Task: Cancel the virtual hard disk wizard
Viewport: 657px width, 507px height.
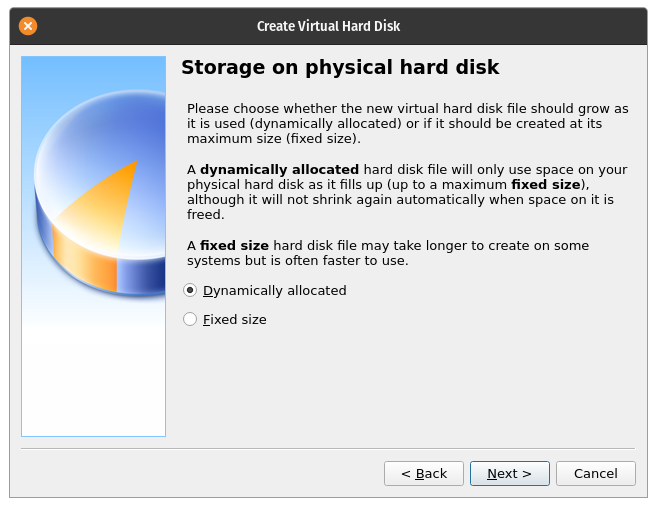Action: [595, 473]
